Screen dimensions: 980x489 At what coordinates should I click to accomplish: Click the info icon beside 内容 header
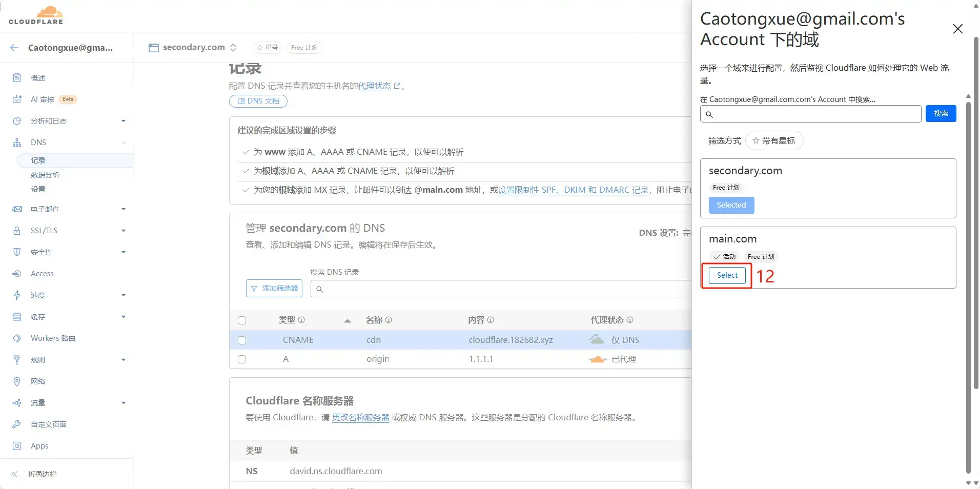coord(491,320)
